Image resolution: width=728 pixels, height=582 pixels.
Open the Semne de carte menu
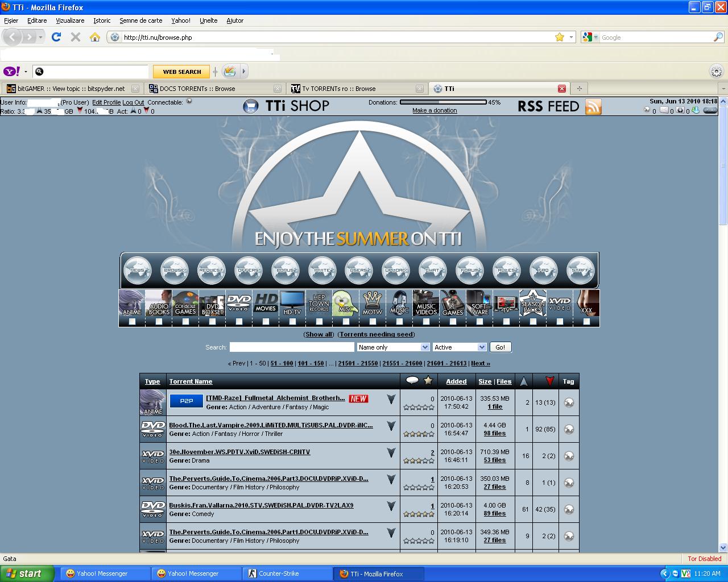click(140, 20)
